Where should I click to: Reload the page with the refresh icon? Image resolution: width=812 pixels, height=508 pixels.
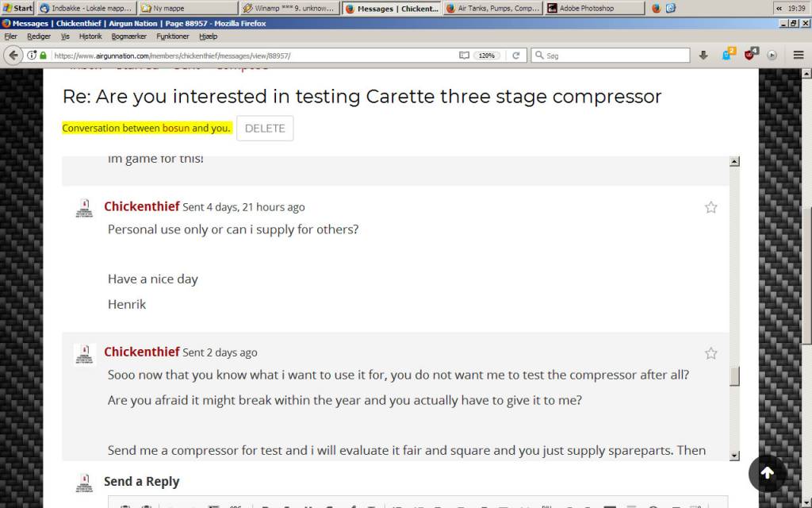[515, 56]
